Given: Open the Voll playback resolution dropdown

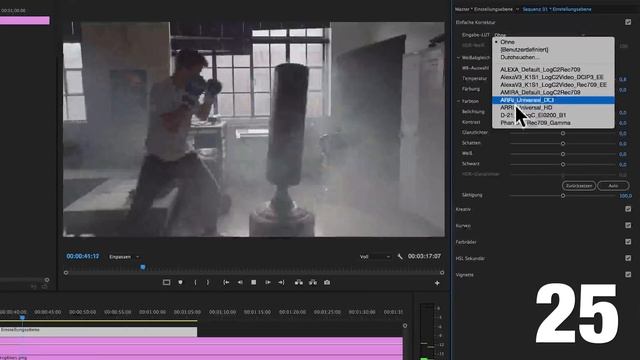Looking at the screenshot, I should [375, 256].
